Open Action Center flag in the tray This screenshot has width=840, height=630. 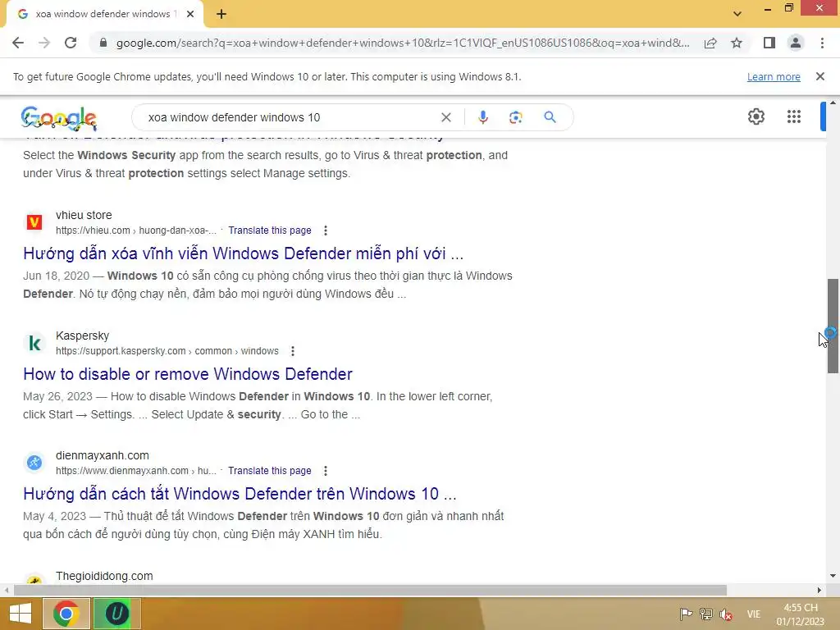pyautogui.click(x=685, y=614)
